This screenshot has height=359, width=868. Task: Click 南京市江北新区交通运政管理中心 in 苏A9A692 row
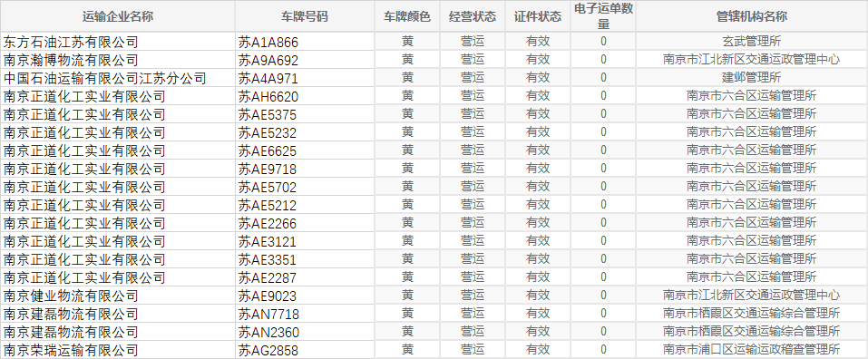tap(752, 59)
